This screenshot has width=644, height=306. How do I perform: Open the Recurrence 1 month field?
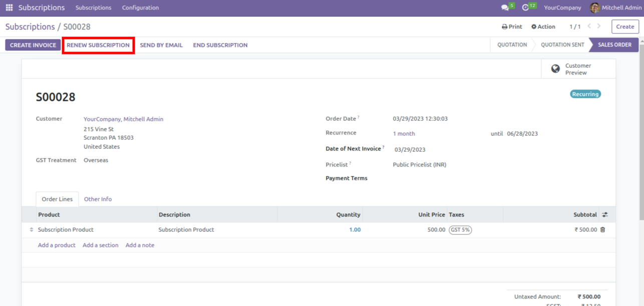[x=404, y=134]
